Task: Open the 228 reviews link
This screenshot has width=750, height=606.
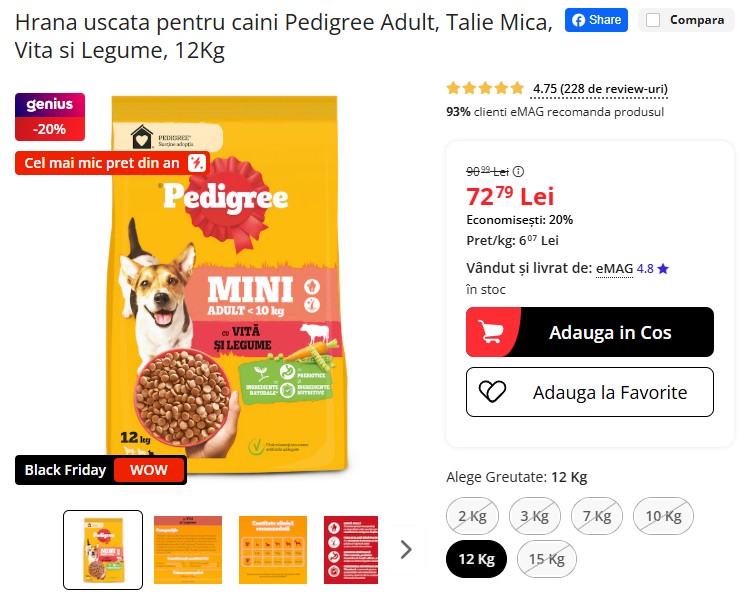Action: [600, 89]
